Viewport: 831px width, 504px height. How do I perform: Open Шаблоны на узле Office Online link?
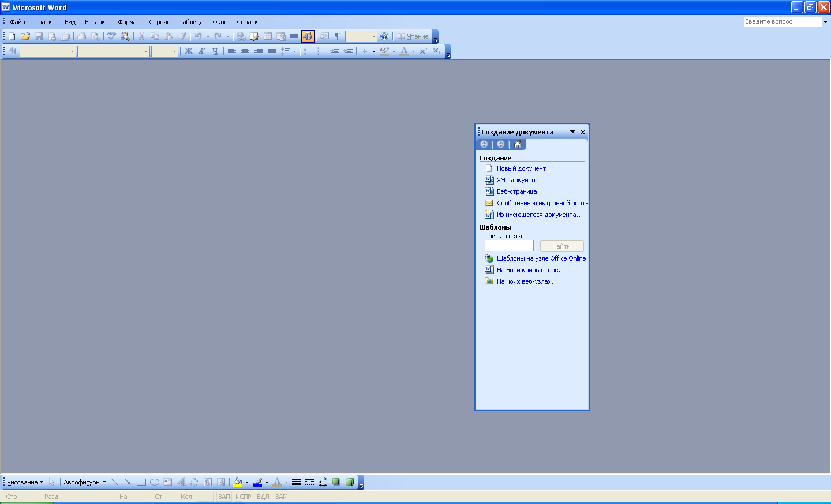click(x=541, y=258)
